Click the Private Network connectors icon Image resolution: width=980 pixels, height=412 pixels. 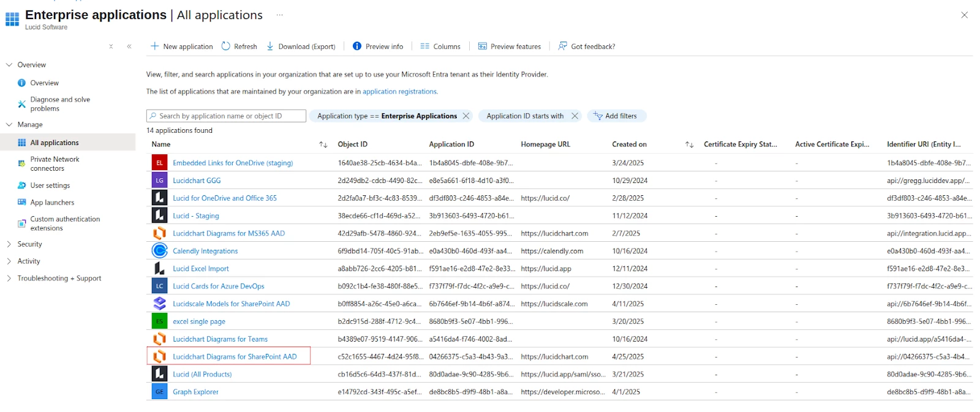pyautogui.click(x=22, y=163)
